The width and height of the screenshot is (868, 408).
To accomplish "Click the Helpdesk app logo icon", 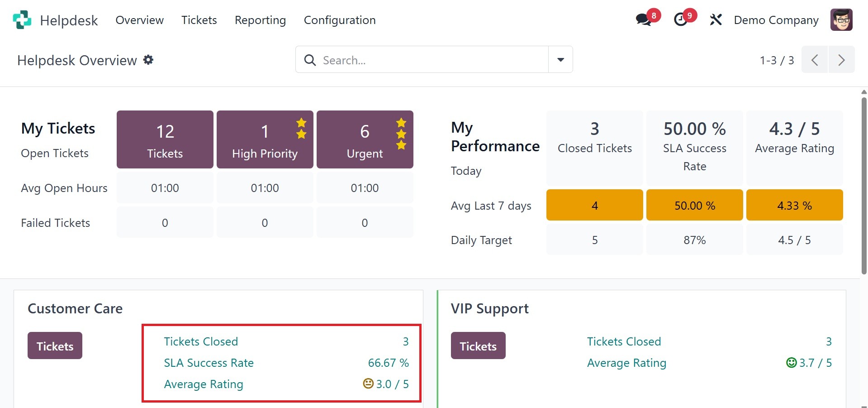I will click(22, 20).
